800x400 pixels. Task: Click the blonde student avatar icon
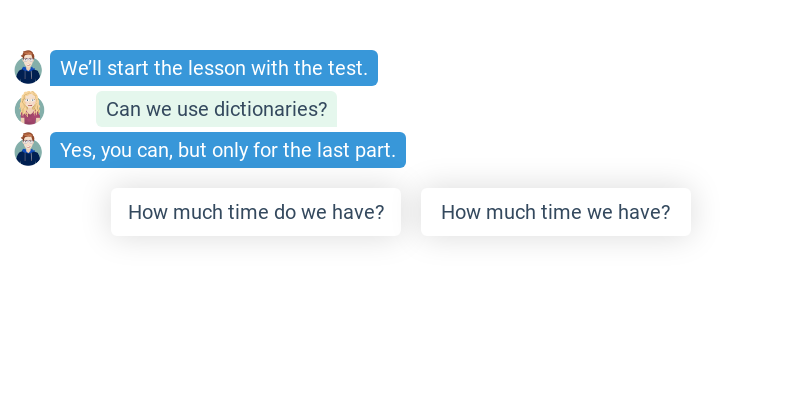tap(29, 109)
